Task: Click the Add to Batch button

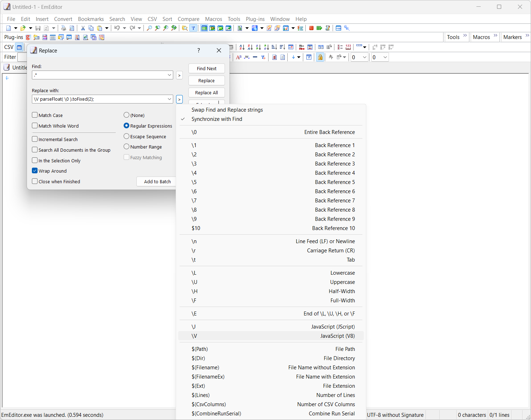Action: 157,181
